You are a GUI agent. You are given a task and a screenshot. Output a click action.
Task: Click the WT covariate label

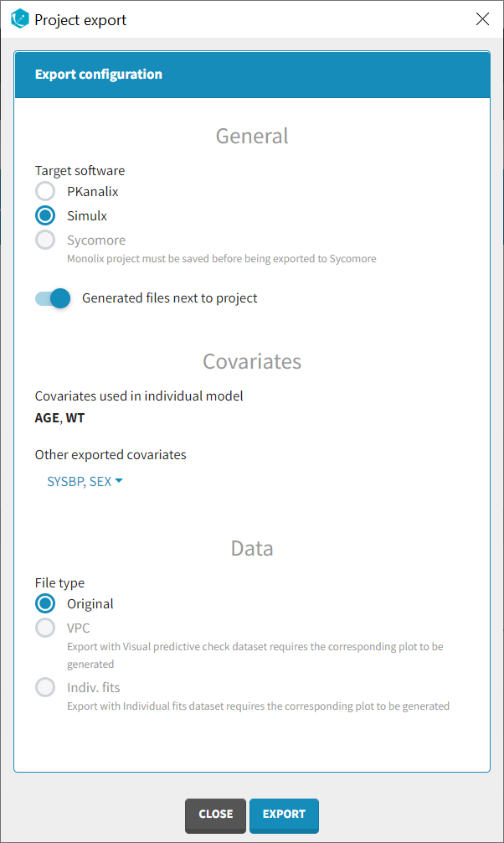(75, 417)
